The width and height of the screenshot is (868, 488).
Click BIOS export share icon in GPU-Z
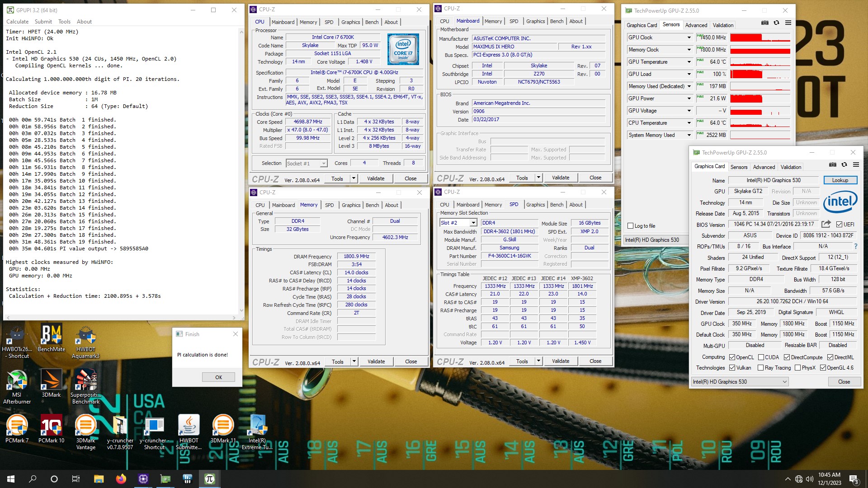[826, 224]
